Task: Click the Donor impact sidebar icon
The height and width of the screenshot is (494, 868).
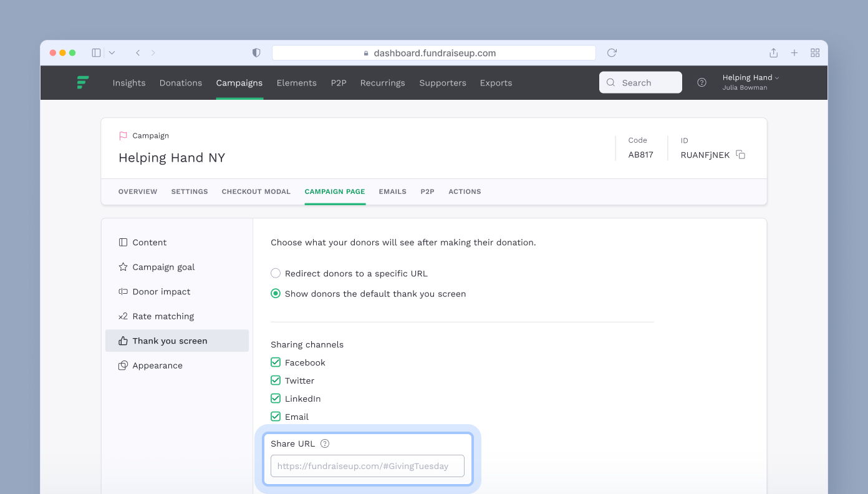Action: tap(123, 291)
